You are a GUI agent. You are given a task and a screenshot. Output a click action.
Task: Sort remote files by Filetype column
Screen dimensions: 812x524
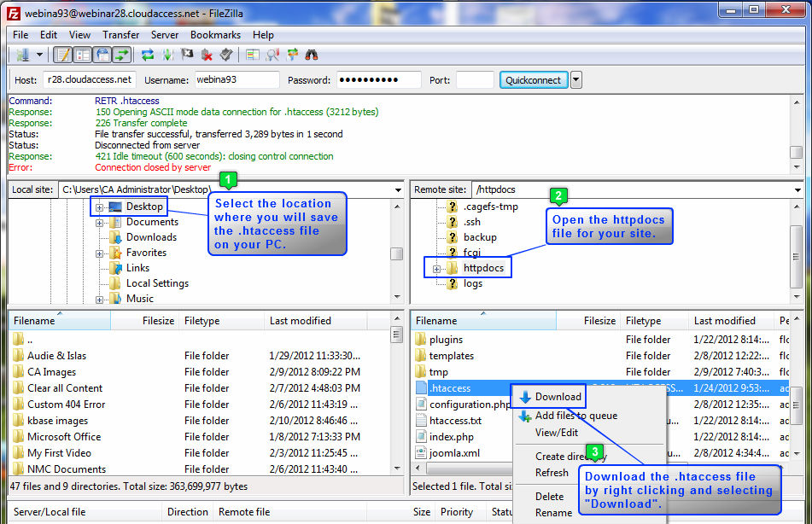point(654,321)
